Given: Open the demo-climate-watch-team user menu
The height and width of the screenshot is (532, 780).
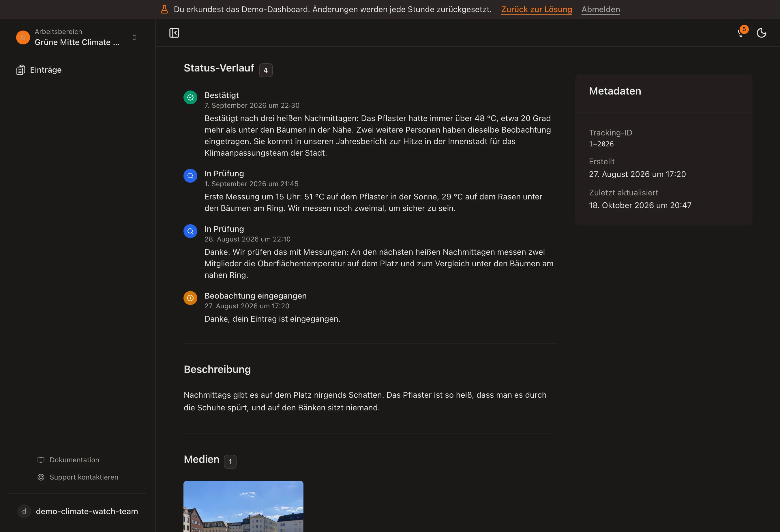Looking at the screenshot, I should pos(78,511).
